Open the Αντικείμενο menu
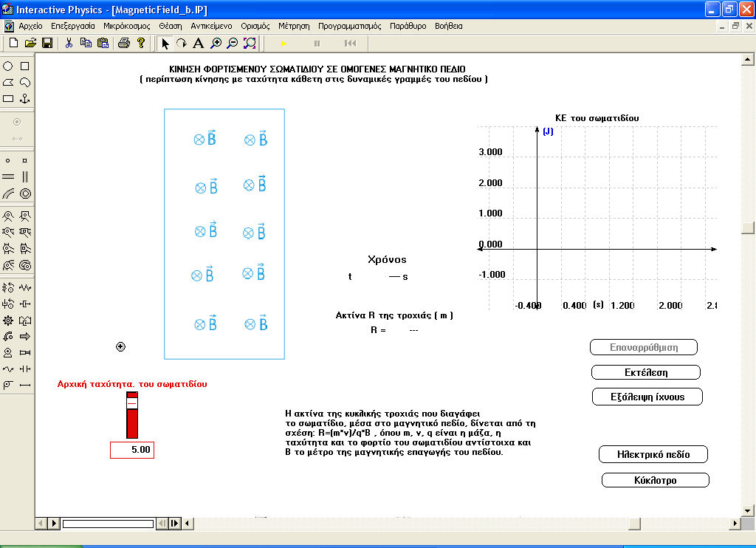The width and height of the screenshot is (756, 548). click(211, 26)
